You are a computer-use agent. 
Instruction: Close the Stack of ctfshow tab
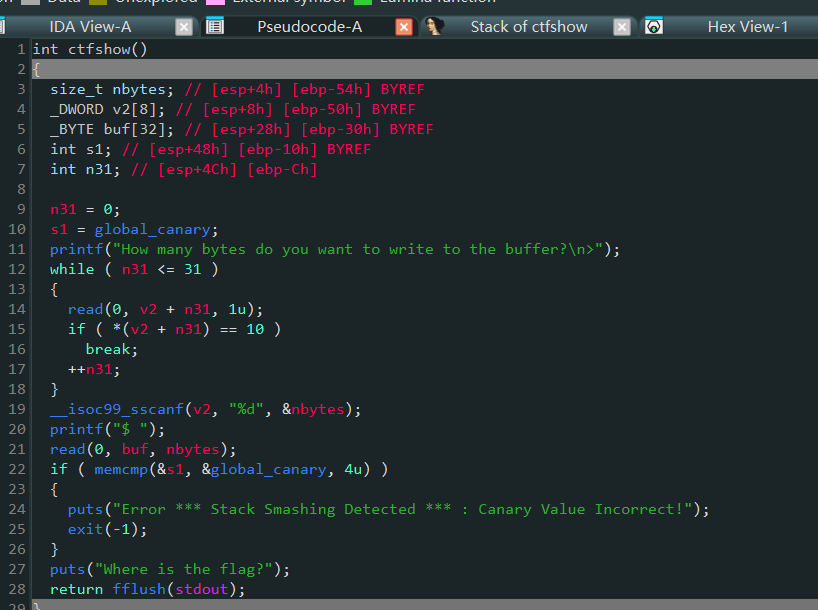[x=622, y=27]
